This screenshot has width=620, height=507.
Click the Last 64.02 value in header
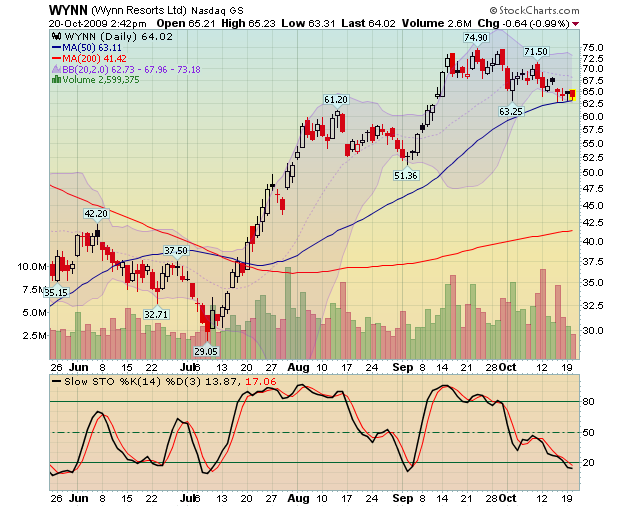[x=369, y=23]
